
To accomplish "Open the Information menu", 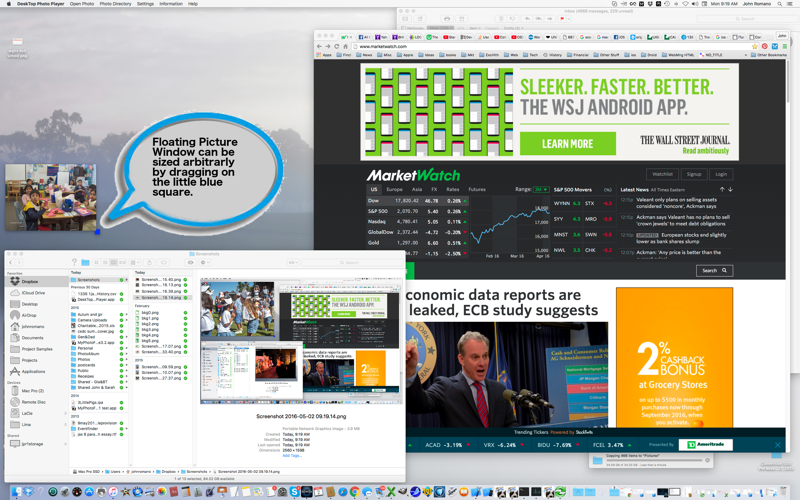I will (171, 4).
